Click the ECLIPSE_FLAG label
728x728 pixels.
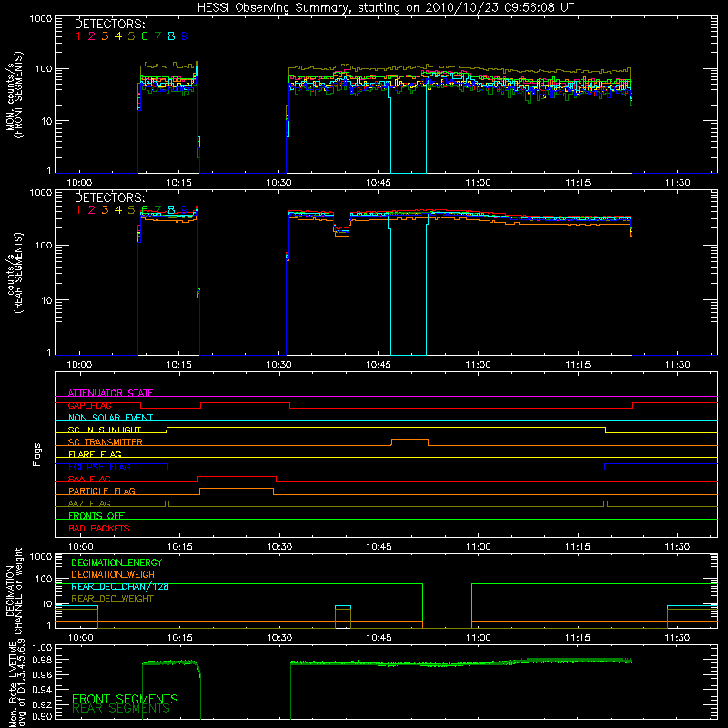tap(99, 467)
